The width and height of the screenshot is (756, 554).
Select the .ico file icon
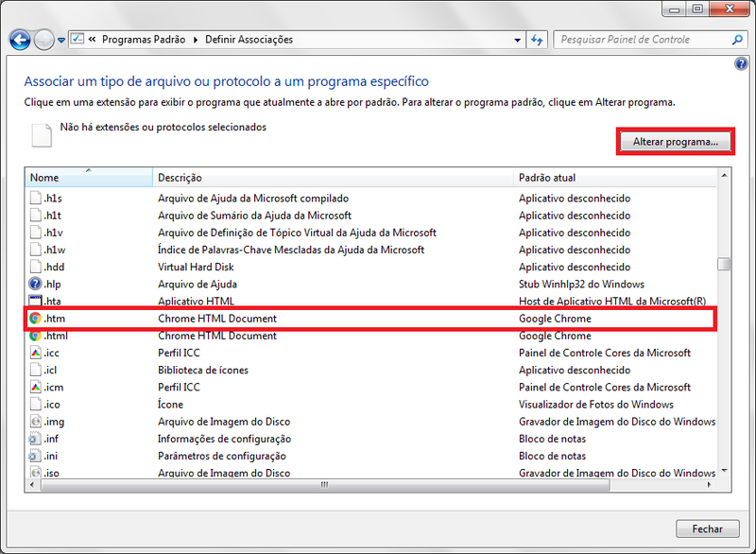36,405
